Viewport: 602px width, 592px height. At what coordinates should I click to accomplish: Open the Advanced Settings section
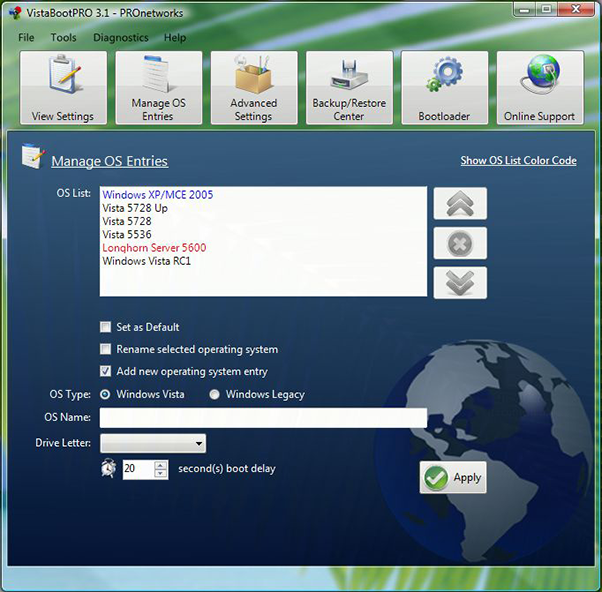coord(254,88)
